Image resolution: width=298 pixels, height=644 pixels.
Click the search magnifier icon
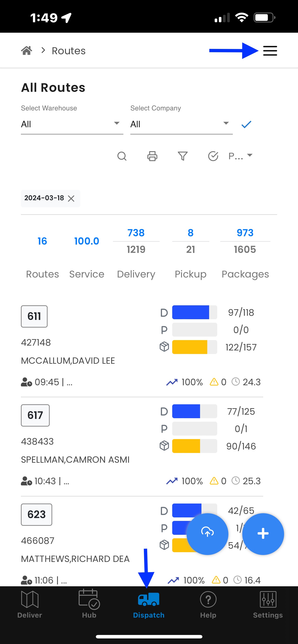[122, 156]
